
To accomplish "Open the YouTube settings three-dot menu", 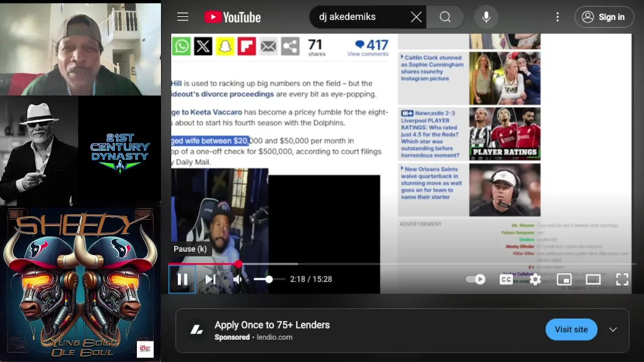I will 557,17.
